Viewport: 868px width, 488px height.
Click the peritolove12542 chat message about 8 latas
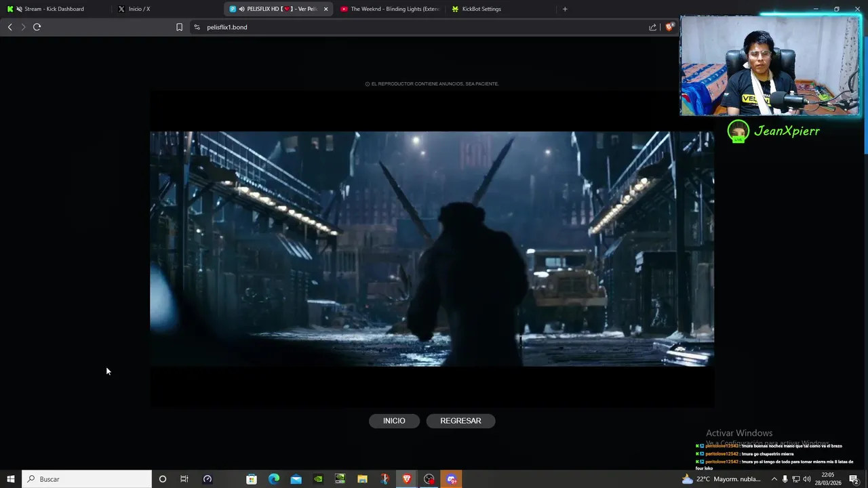775,464
